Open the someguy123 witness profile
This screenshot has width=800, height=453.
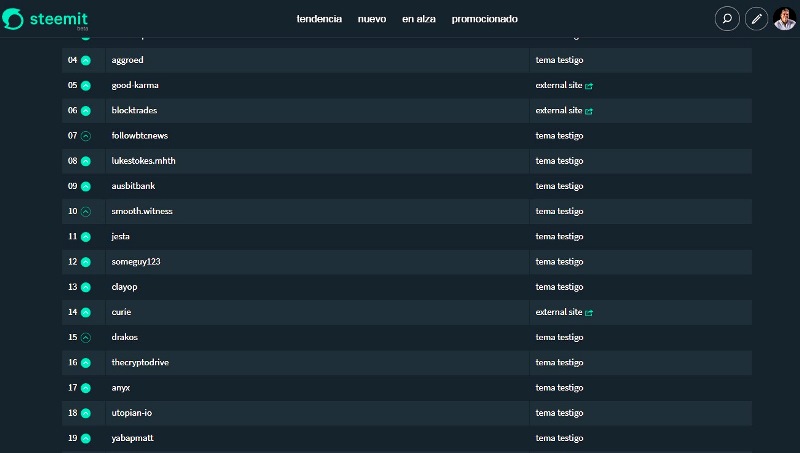[136, 262]
